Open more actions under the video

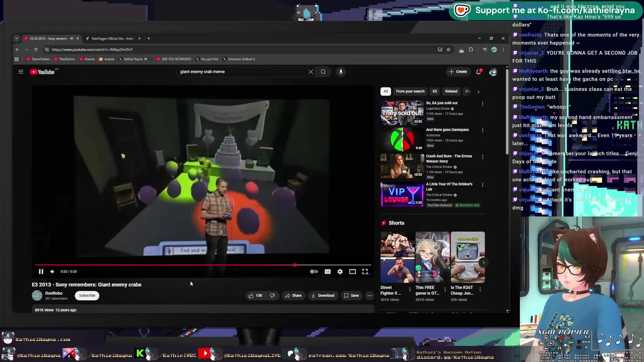click(x=369, y=296)
